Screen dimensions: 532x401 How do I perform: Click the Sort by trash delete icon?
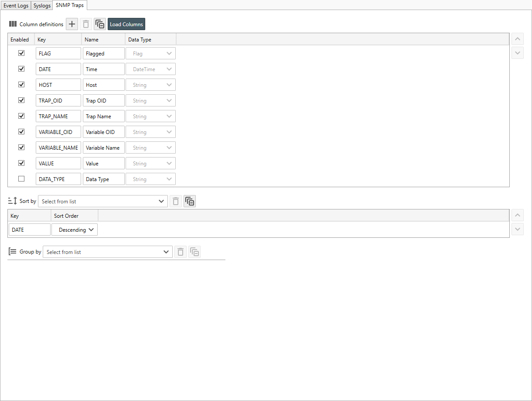click(176, 201)
